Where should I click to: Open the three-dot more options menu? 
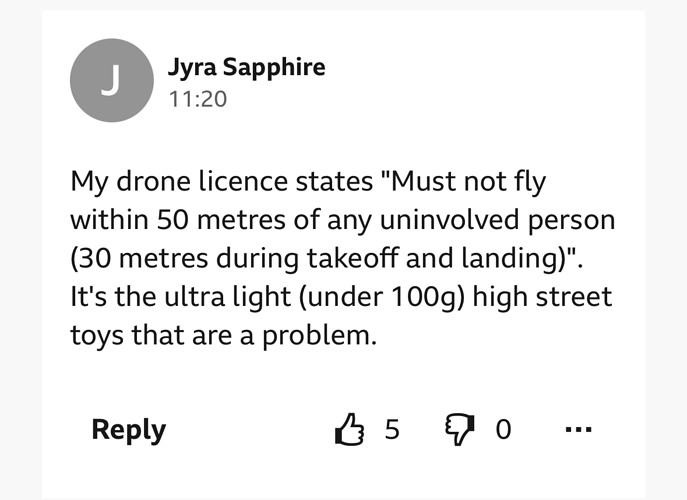(x=578, y=429)
